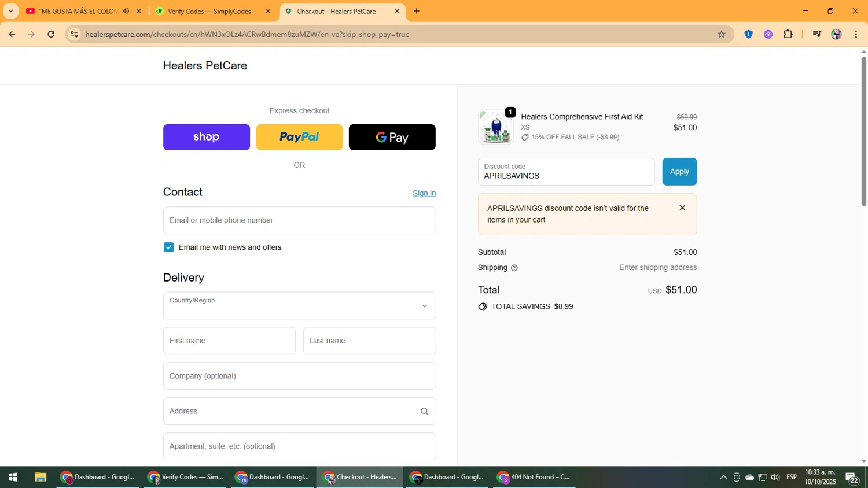Click the first aid kit product thumbnail
868x488 pixels.
496,127
